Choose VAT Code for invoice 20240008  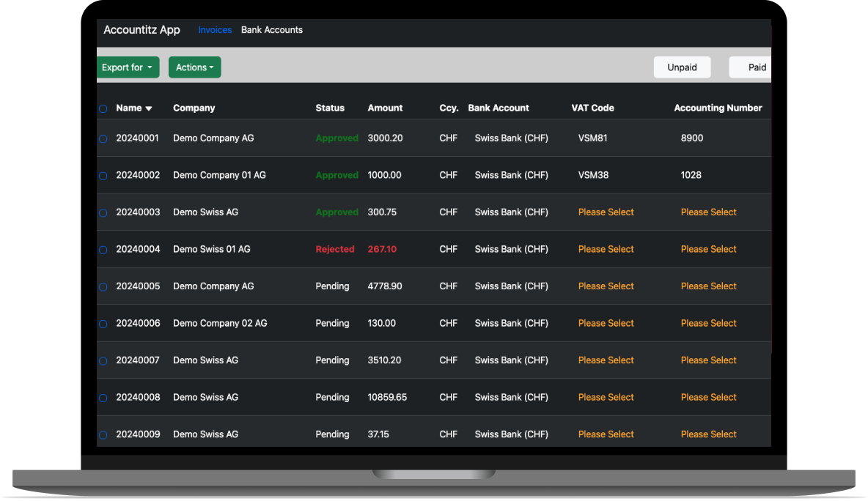(x=606, y=398)
